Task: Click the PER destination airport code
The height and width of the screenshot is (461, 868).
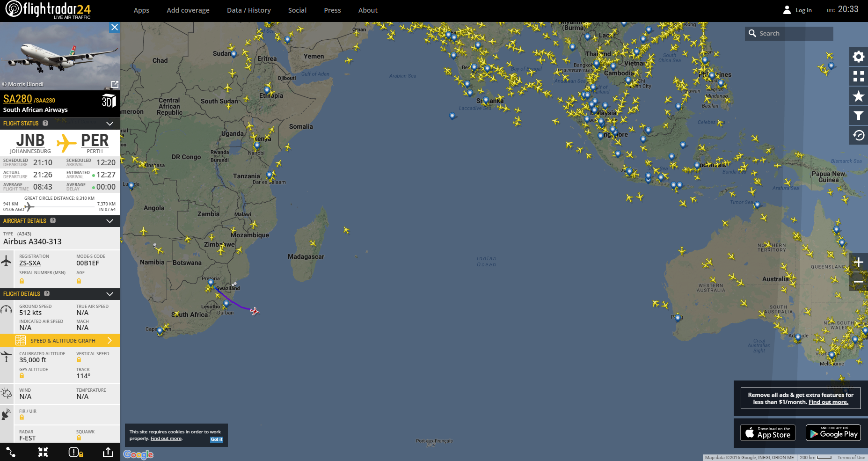Action: [x=95, y=140]
